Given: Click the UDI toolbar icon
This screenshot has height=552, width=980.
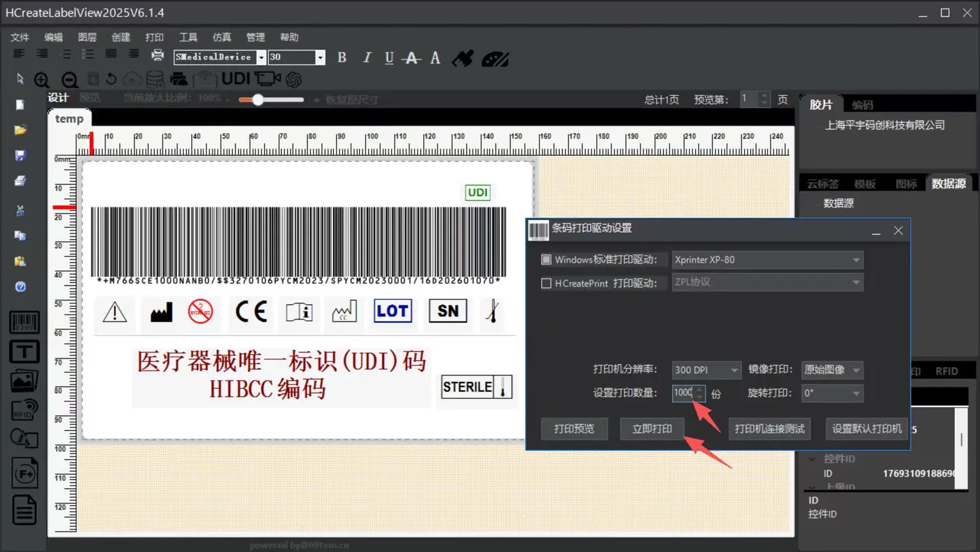Looking at the screenshot, I should (236, 78).
